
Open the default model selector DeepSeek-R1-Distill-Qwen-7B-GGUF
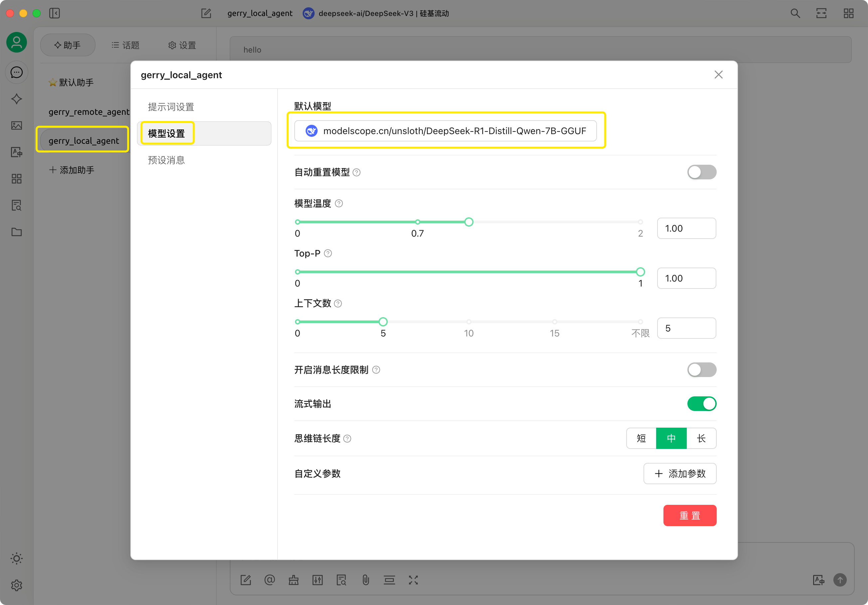tap(445, 131)
